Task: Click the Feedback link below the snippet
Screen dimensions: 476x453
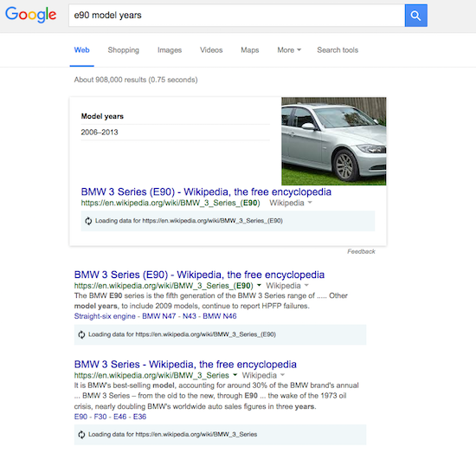Action: (361, 251)
